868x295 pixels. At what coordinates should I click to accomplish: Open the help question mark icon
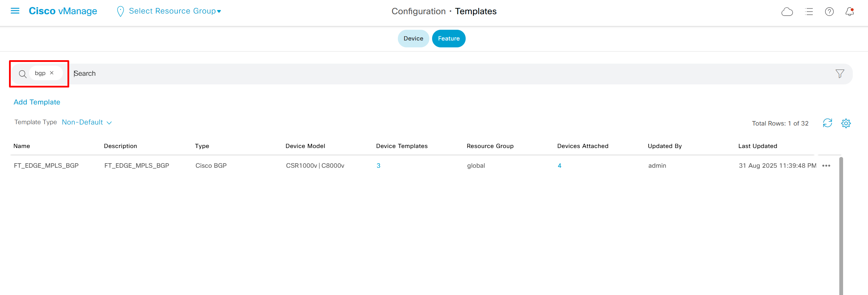point(829,12)
